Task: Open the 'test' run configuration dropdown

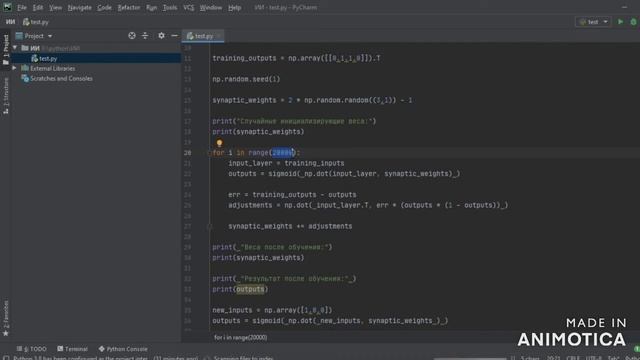Action: 593,22
